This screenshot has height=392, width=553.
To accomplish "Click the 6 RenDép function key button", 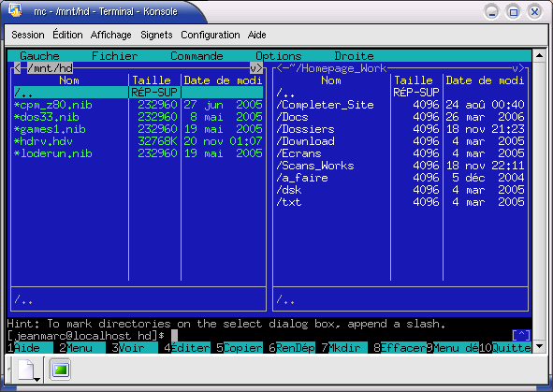I will 292,348.
